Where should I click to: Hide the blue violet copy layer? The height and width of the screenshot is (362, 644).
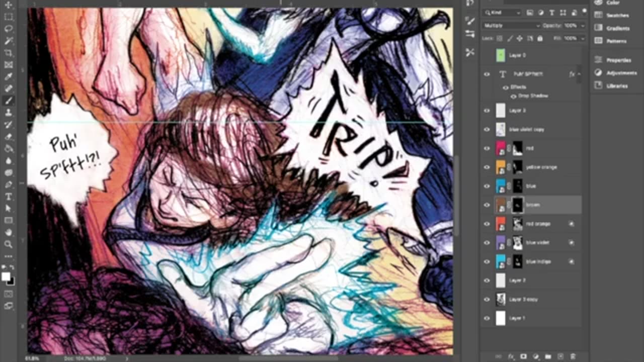tap(487, 129)
